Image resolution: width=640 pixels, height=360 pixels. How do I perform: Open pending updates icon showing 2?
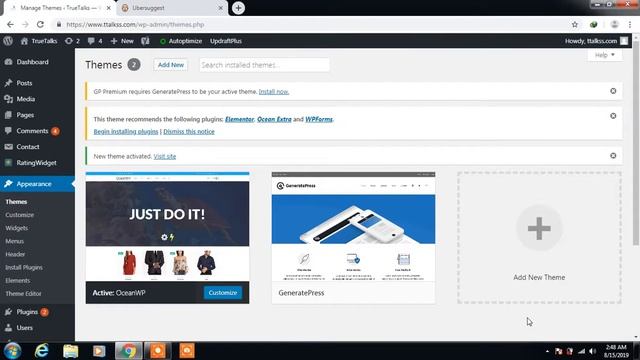coord(72,41)
